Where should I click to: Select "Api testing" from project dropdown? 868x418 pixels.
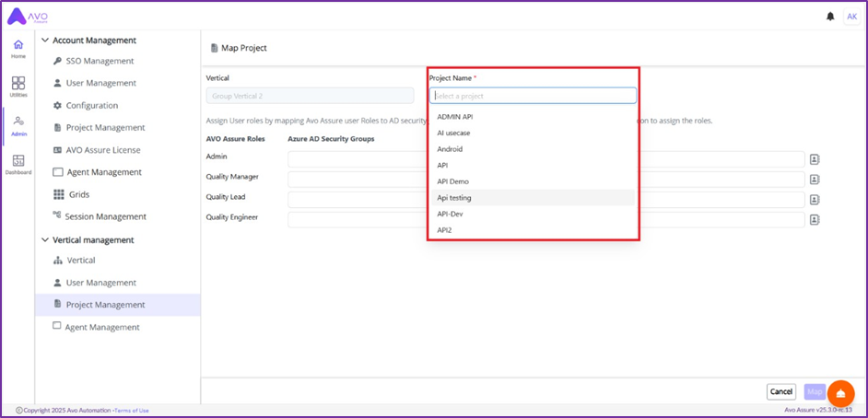pyautogui.click(x=454, y=198)
